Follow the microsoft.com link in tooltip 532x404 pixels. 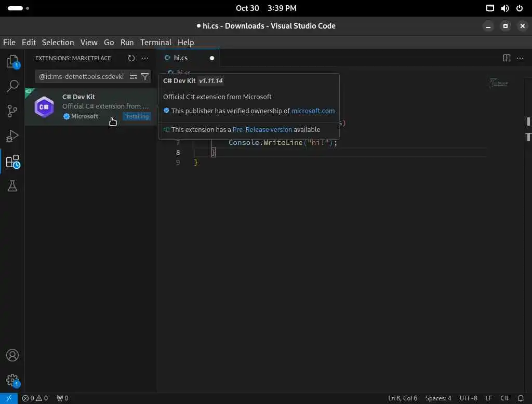click(313, 111)
